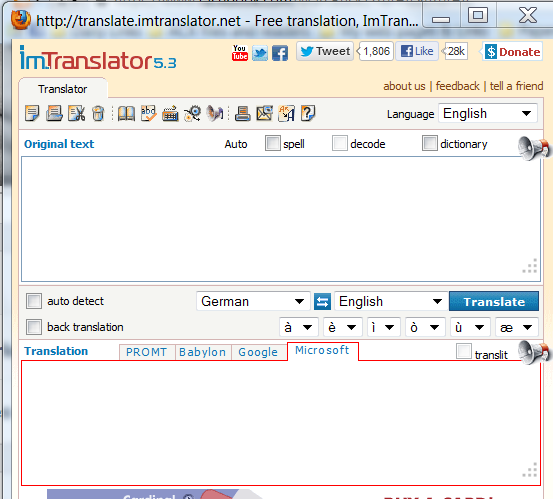This screenshot has width=553, height=499.
Task: Click the cut text scissors icon
Action: pos(77,114)
